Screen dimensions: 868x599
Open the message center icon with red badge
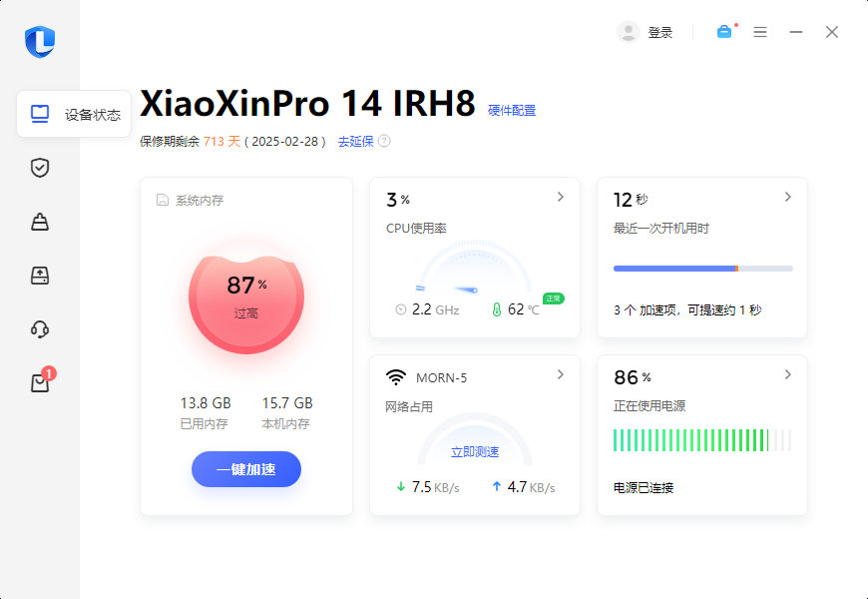(x=40, y=383)
